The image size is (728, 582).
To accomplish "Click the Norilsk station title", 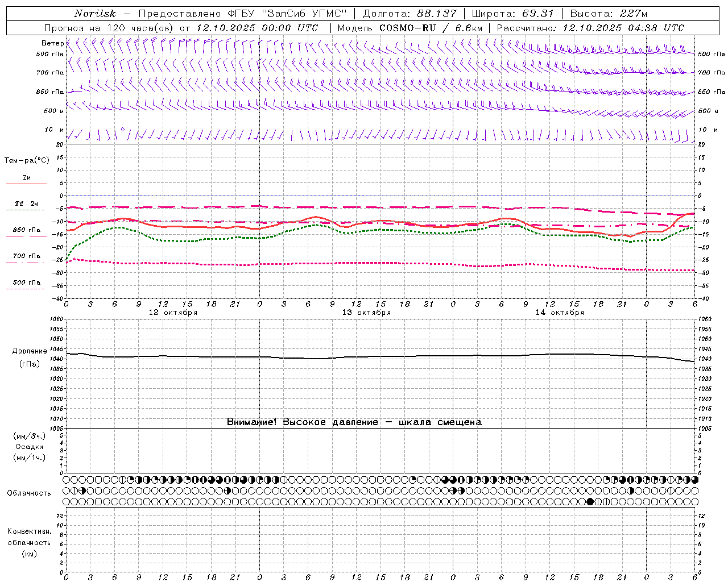I will [95, 14].
